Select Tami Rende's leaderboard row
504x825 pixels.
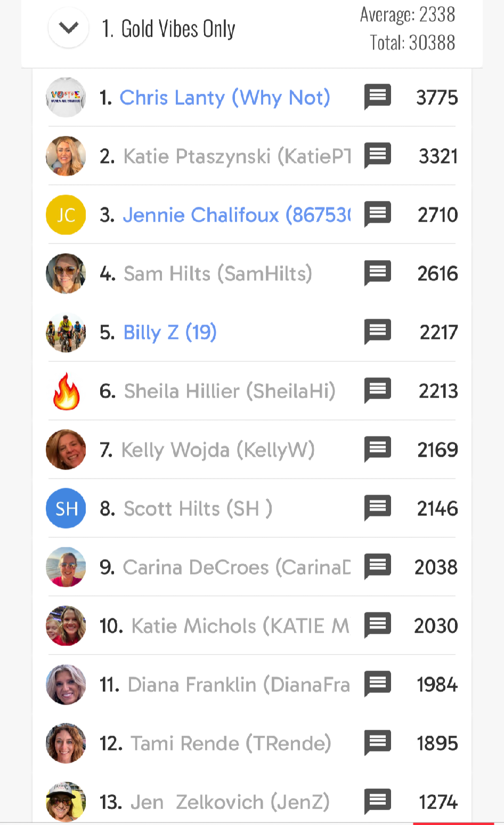tap(231, 743)
